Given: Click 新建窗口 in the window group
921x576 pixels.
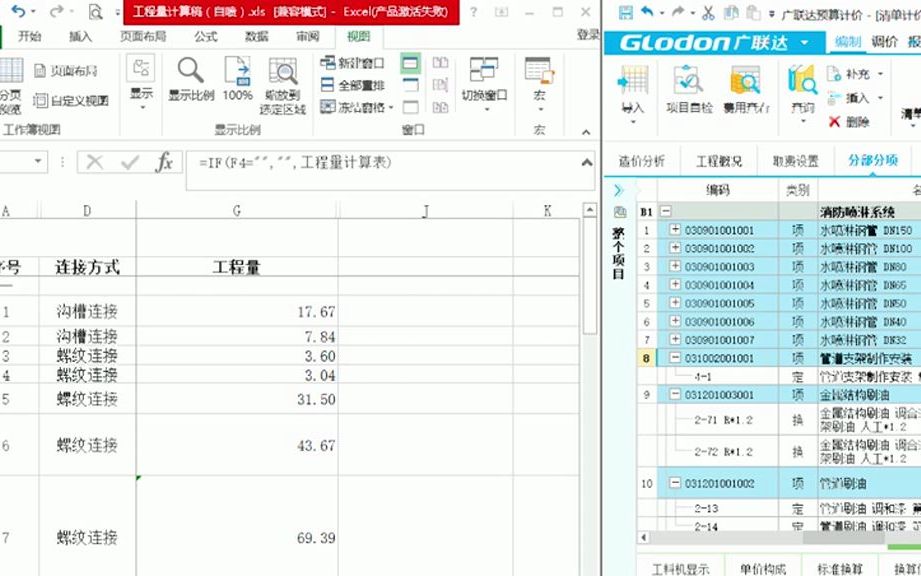Looking at the screenshot, I should [x=352, y=63].
